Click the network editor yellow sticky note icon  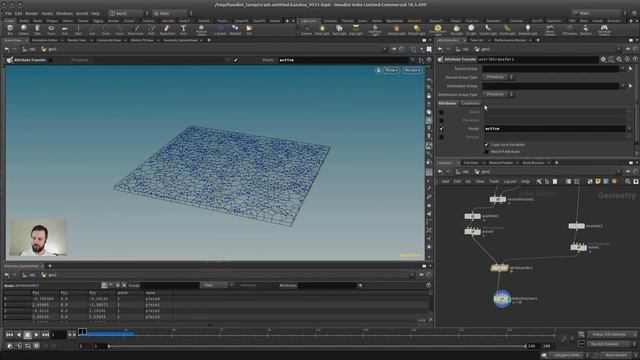(x=598, y=181)
